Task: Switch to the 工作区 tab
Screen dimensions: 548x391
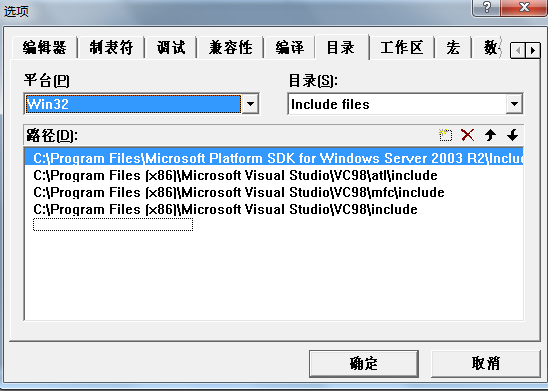Action: pos(402,47)
